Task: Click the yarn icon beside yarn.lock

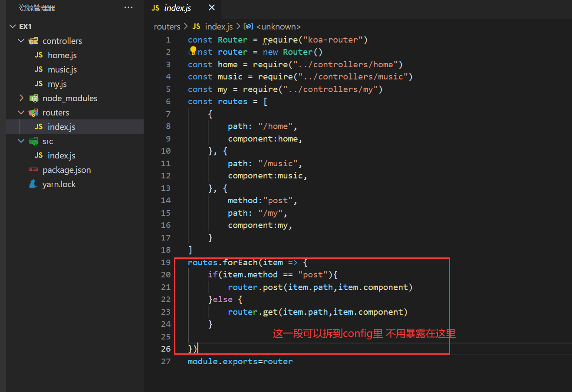Action: point(33,184)
